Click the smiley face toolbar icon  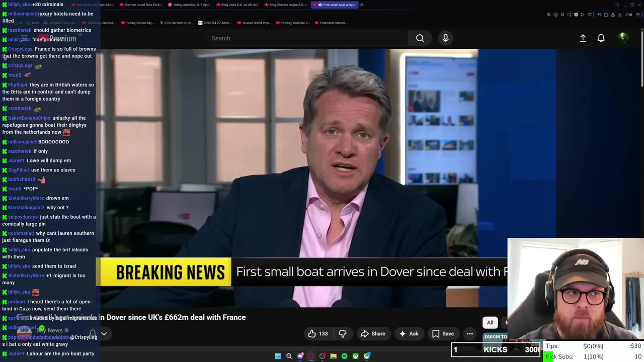tap(555, 15)
